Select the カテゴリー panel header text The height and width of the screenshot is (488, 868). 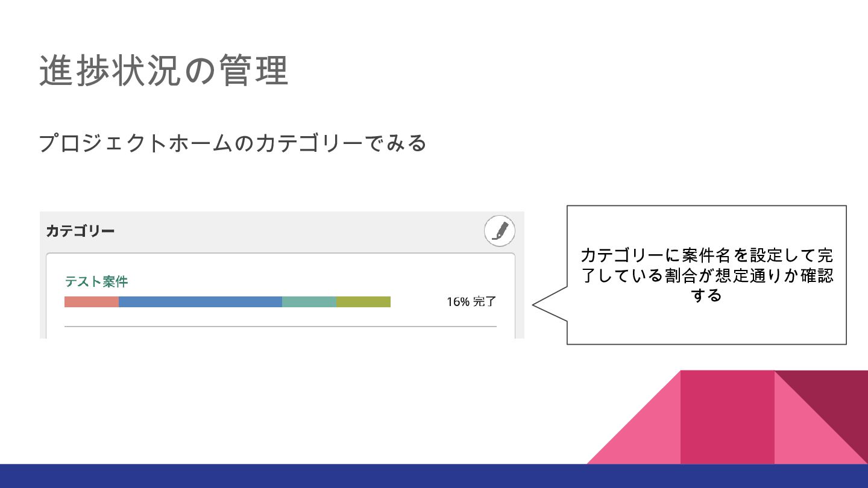point(80,231)
